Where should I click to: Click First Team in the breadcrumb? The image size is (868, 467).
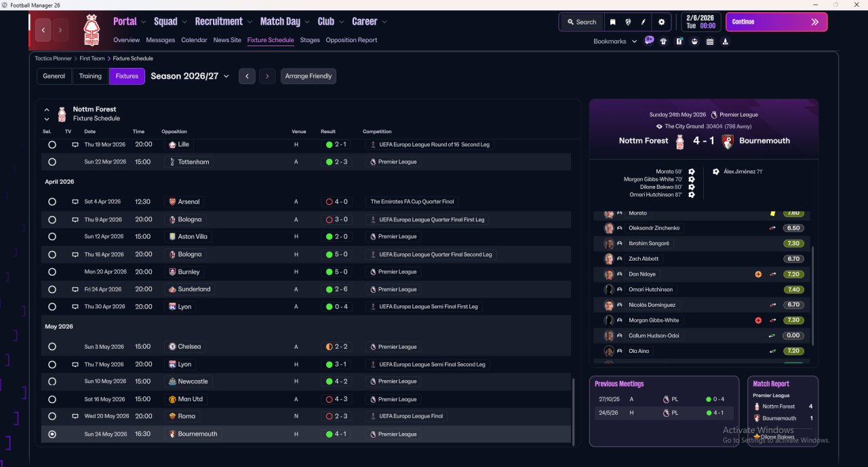92,59
